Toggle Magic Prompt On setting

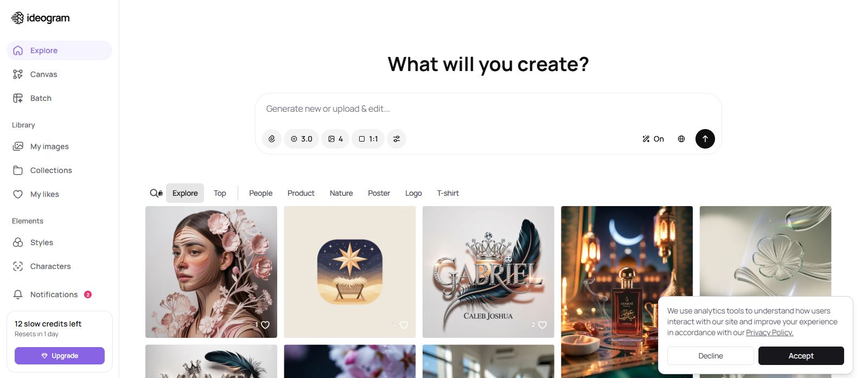coord(653,139)
